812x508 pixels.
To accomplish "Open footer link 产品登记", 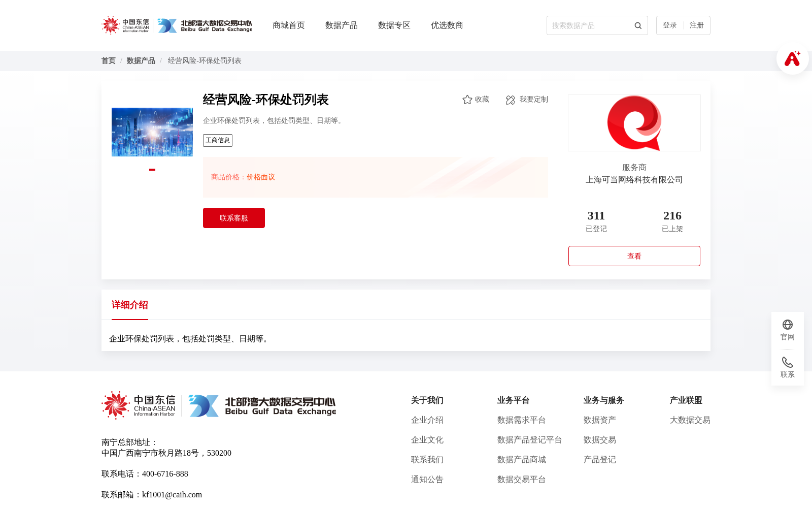I will pos(600,460).
